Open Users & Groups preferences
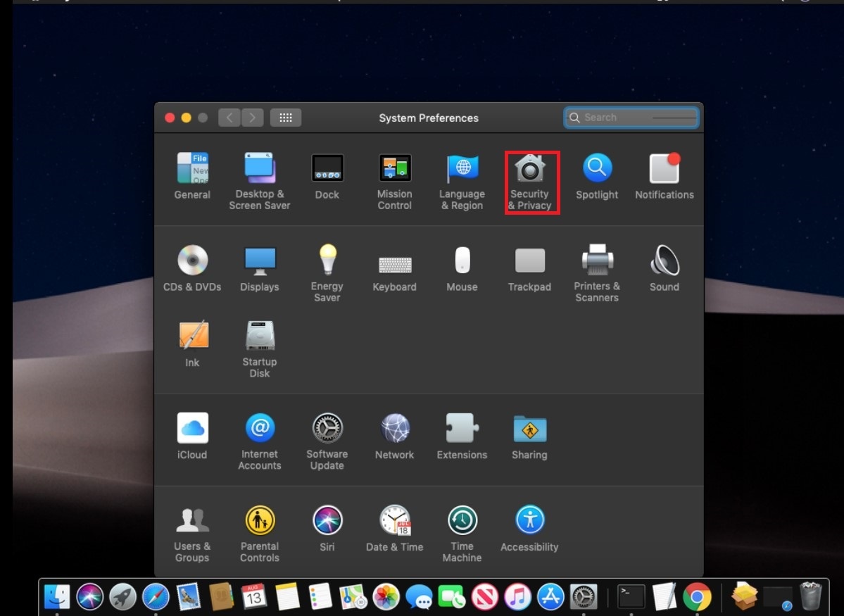Image resolution: width=844 pixels, height=616 pixels. [x=192, y=534]
